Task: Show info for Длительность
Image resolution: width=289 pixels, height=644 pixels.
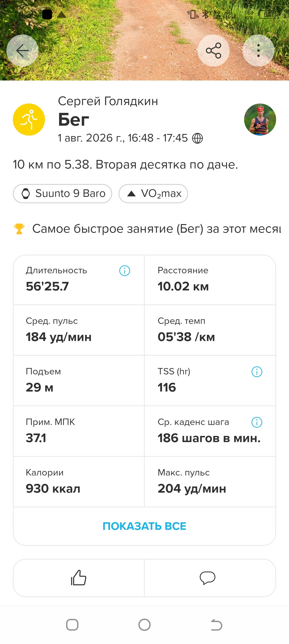Action: point(125,271)
